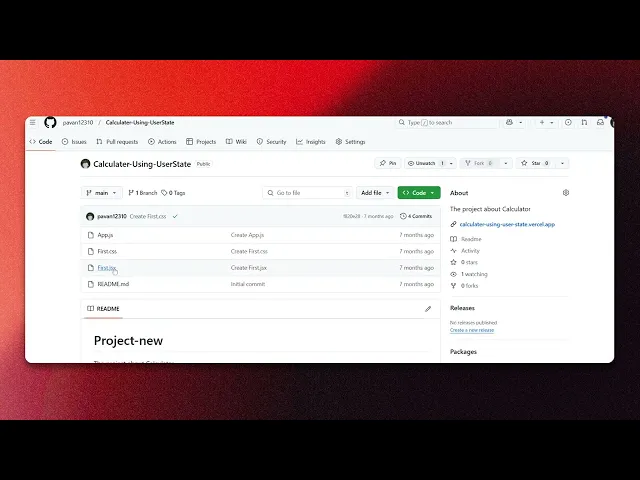The image size is (640, 480).
Task: Open the main branch dropdown
Action: pyautogui.click(x=102, y=193)
